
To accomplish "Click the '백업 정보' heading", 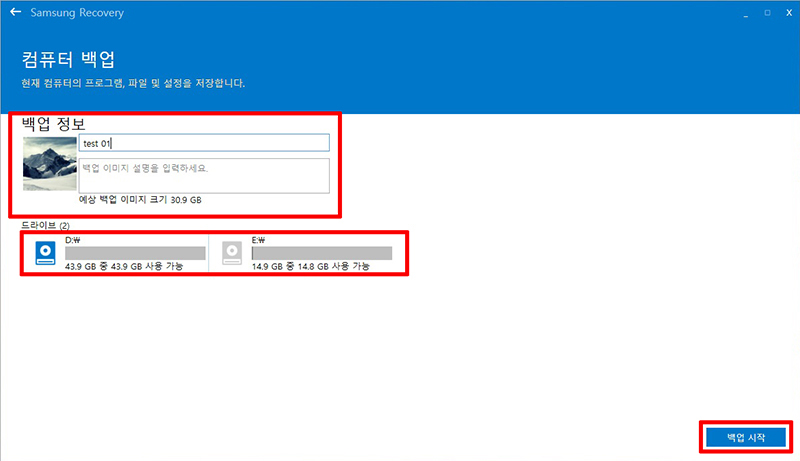I will [54, 124].
